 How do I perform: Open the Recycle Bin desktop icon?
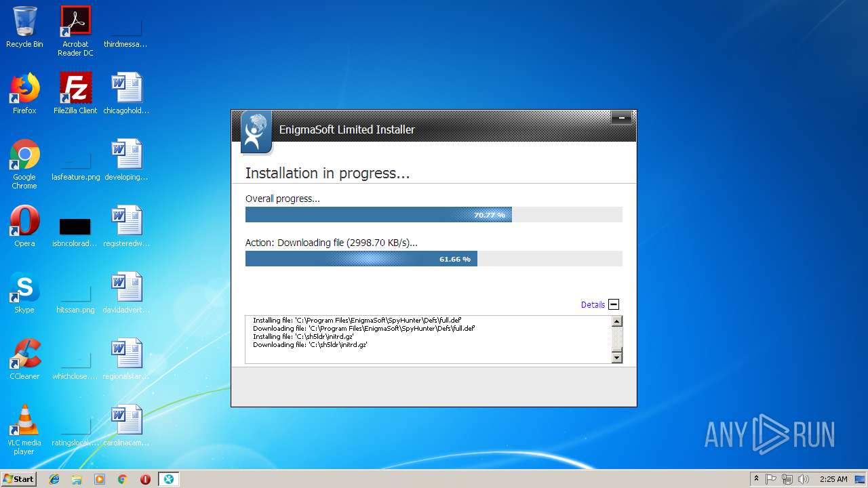pos(24,27)
